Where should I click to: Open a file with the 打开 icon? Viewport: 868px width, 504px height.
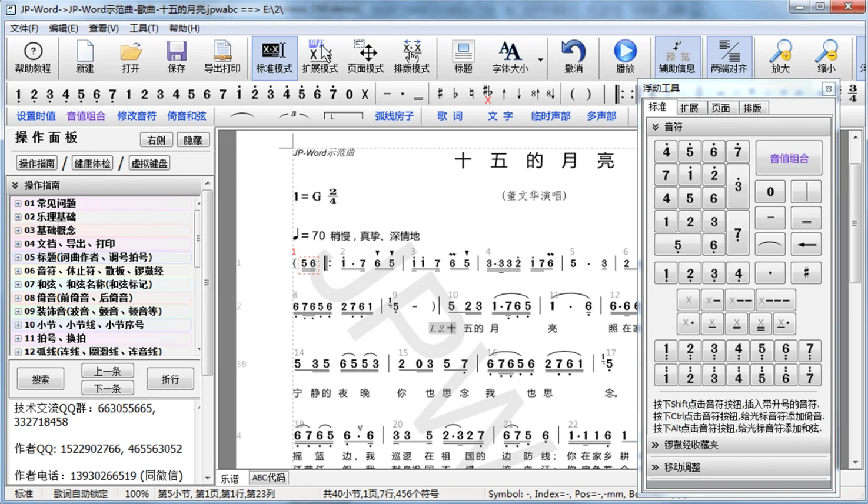click(131, 57)
